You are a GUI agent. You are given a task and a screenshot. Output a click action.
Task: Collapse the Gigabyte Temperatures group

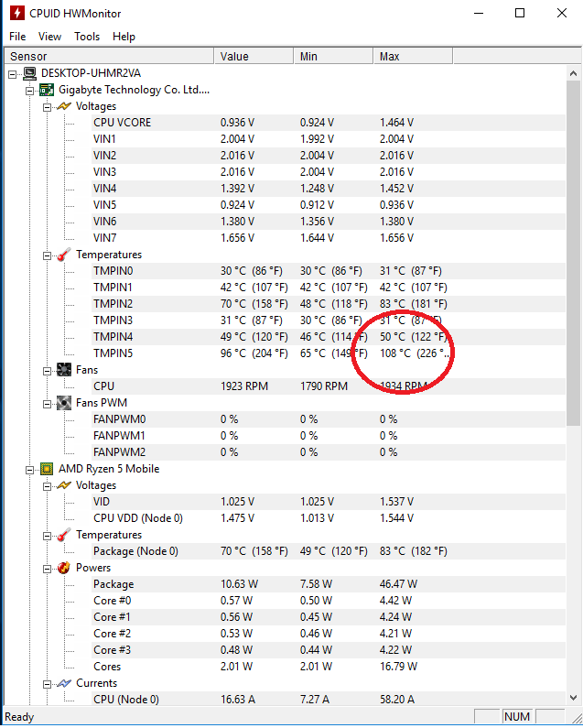point(47,255)
